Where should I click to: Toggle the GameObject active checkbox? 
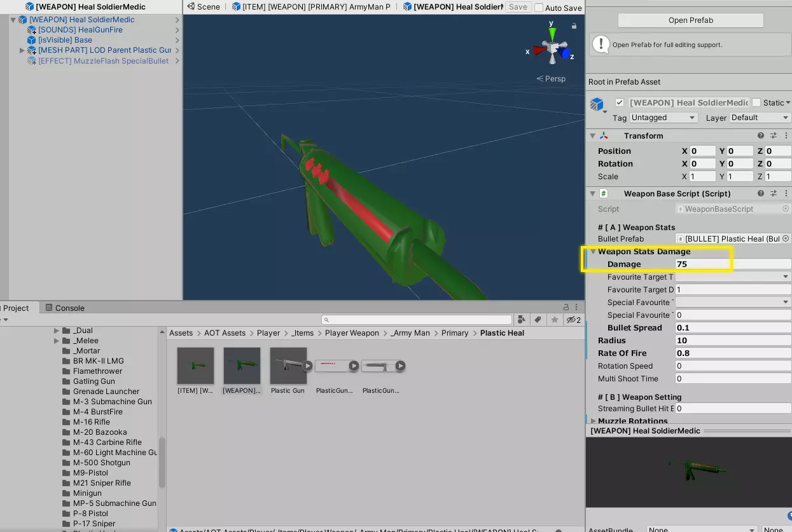620,102
